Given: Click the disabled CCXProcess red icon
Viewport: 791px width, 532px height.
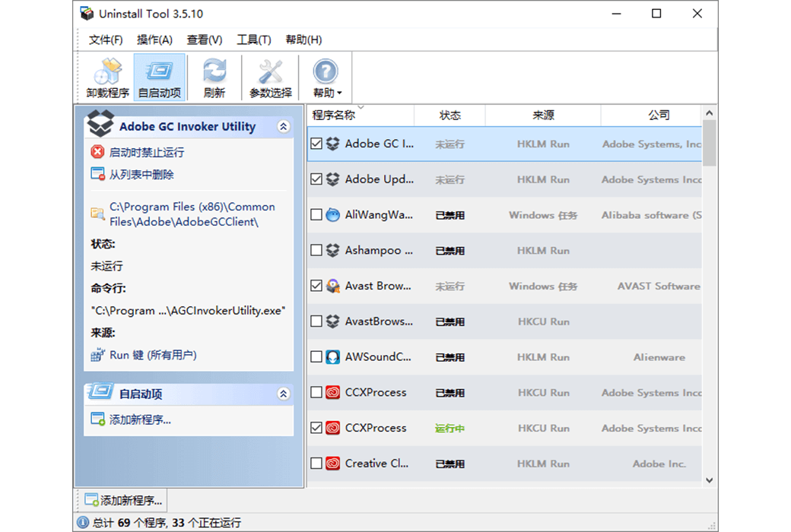Looking at the screenshot, I should pyautogui.click(x=332, y=392).
